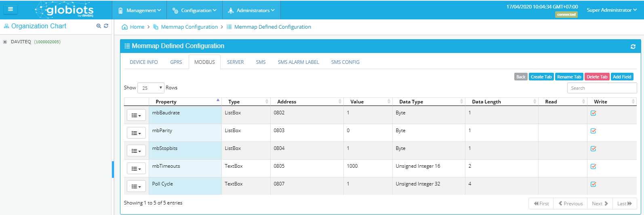Go to First page
644x215 pixels.
(541, 204)
